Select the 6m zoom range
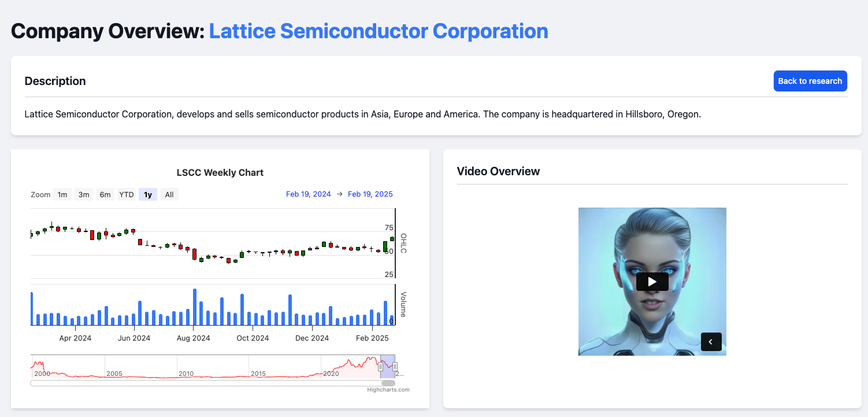This screenshot has width=868, height=417. point(105,195)
